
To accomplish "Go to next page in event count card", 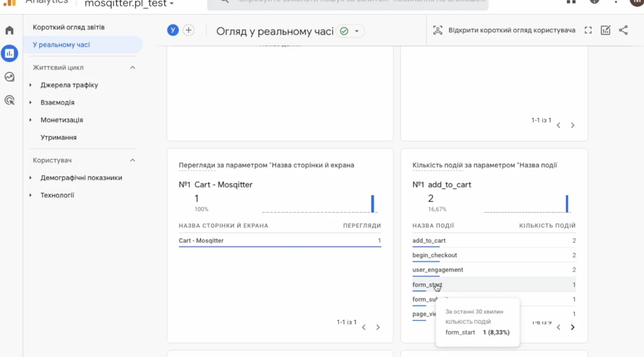I will coord(572,327).
